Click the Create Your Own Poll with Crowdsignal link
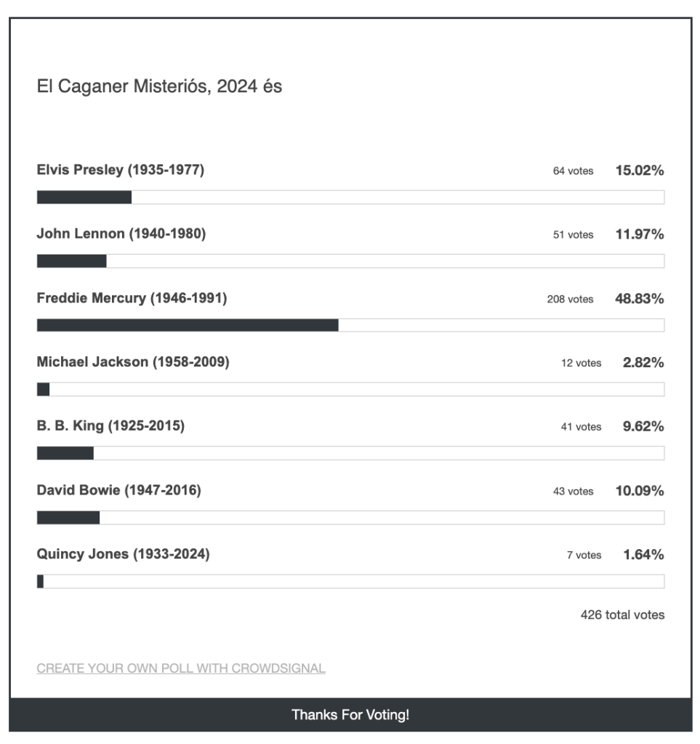Image resolution: width=700 pixels, height=744 pixels. click(x=181, y=668)
